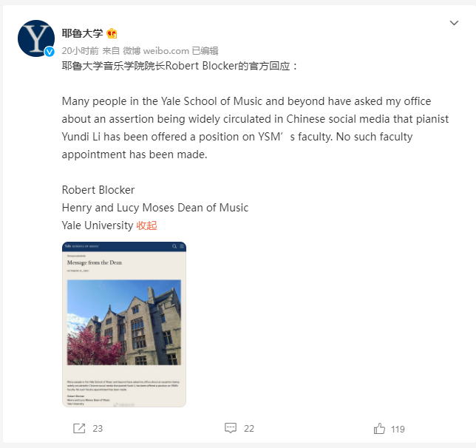Click hamburger menu icon in thumbnail header
Viewport: 476px width, 448px height.
click(182, 246)
